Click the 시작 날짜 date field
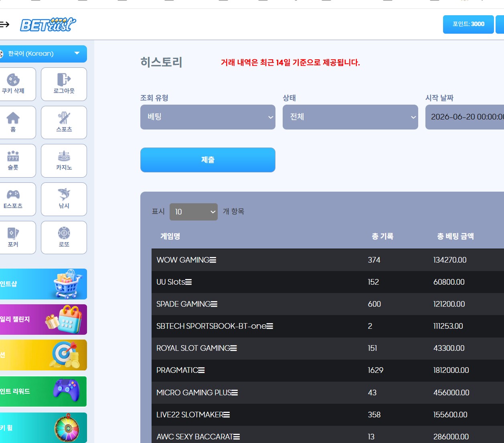The image size is (504, 443). tap(465, 117)
